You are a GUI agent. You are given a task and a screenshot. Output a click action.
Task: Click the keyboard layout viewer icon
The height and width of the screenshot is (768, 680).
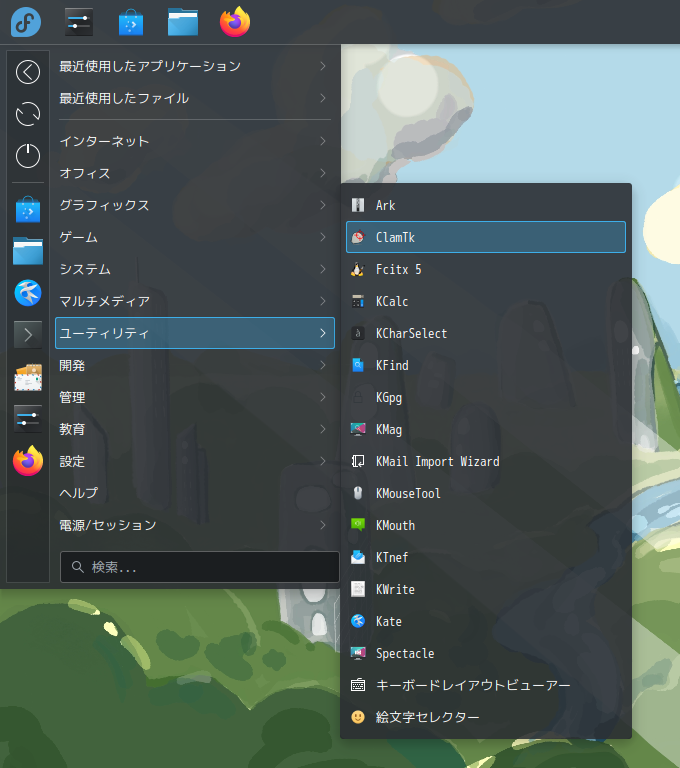click(358, 685)
